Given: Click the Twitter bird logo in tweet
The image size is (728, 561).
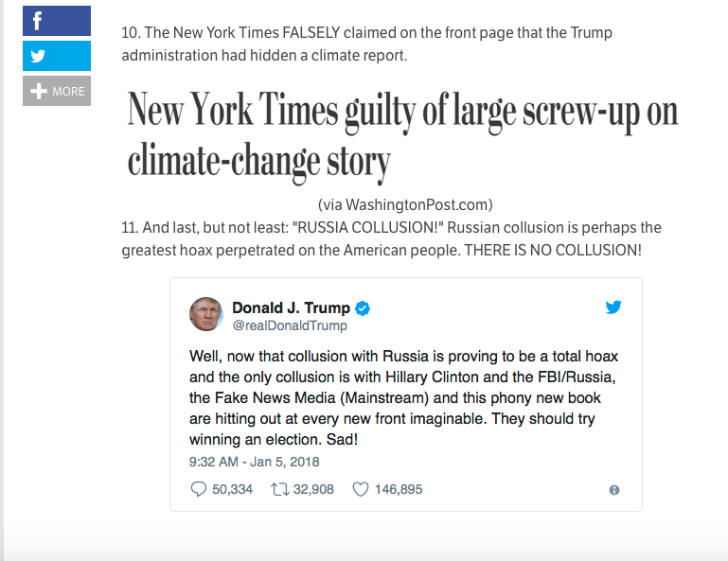Looking at the screenshot, I should 613,307.
